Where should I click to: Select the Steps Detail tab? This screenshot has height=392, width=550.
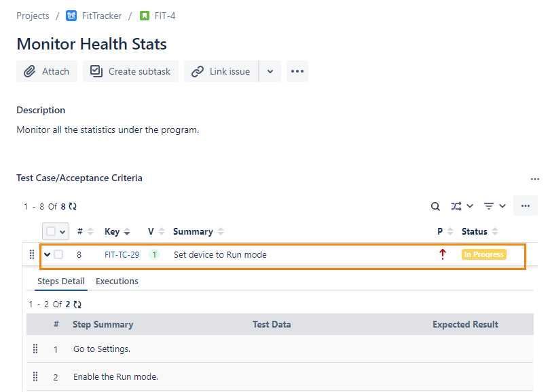click(x=60, y=281)
